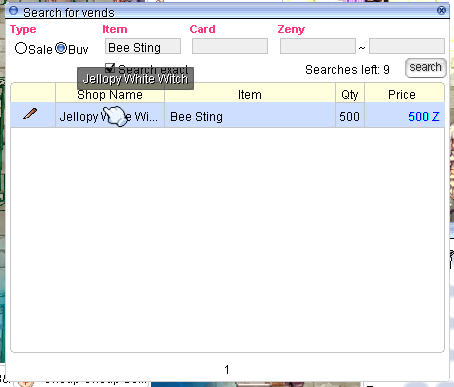The width and height of the screenshot is (454, 387).
Task: Toggle the Search exact checkbox
Action: coord(110,68)
